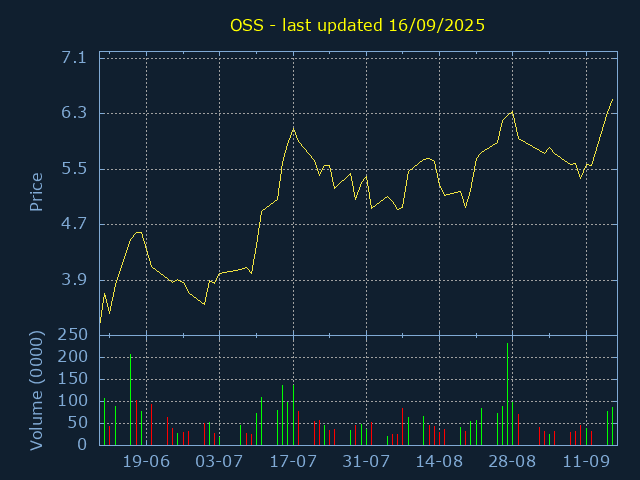Click the 250 volume axis value
Image resolution: width=640 pixels, height=480 pixels.
(73, 335)
